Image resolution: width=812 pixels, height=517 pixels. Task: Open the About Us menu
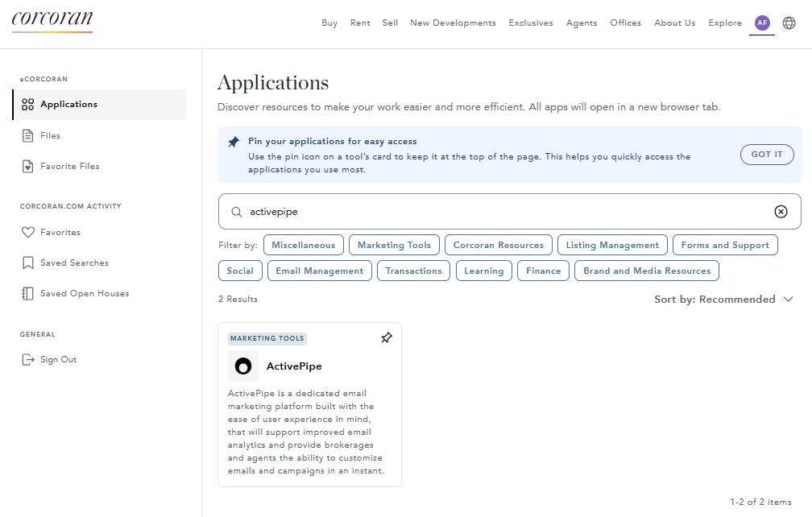[x=675, y=23]
